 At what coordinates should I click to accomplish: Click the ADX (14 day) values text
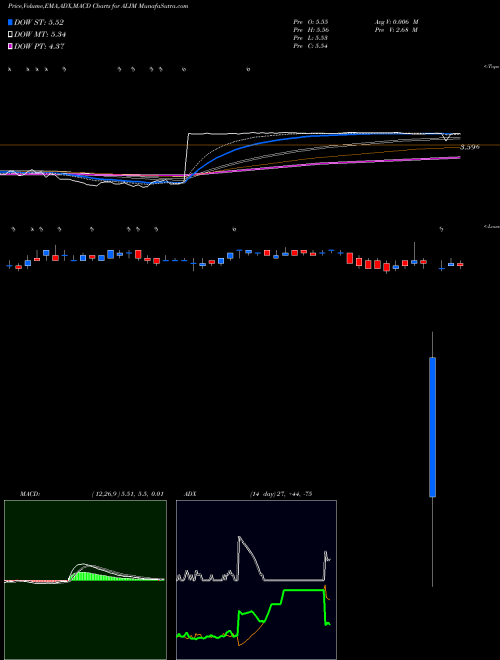pos(280,494)
